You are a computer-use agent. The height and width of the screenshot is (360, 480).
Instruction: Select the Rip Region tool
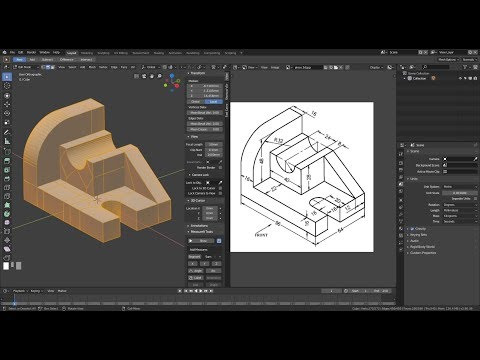click(x=7, y=257)
